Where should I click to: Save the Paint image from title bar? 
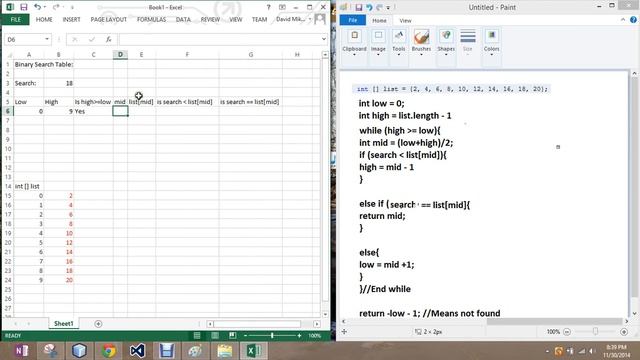coord(358,7)
